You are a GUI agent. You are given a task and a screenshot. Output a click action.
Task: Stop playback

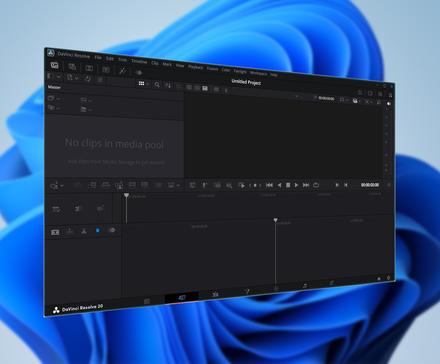288,185
